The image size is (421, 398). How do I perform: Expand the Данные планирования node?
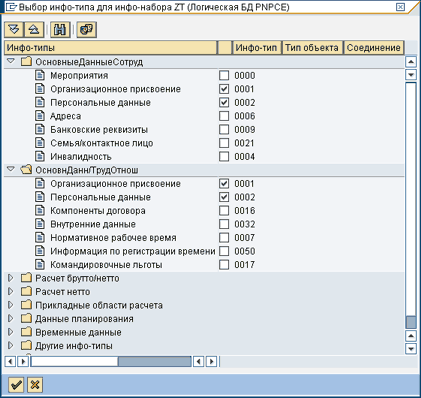click(x=11, y=319)
